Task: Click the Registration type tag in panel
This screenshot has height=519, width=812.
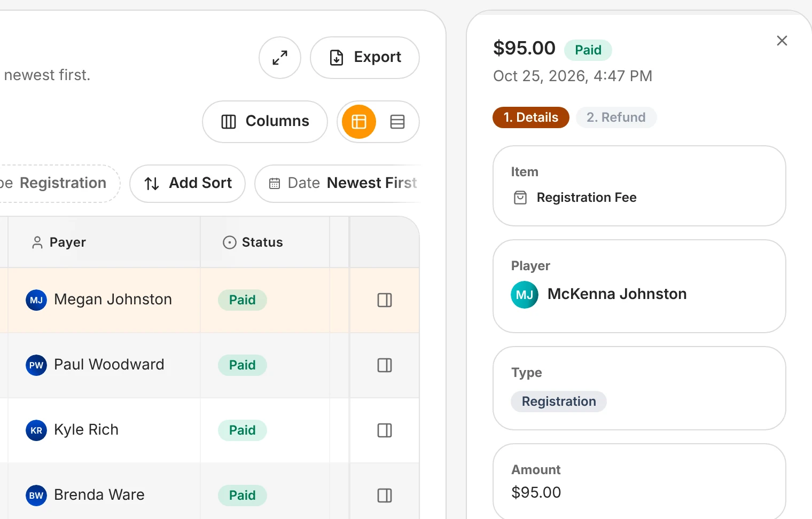Action: pyautogui.click(x=559, y=402)
